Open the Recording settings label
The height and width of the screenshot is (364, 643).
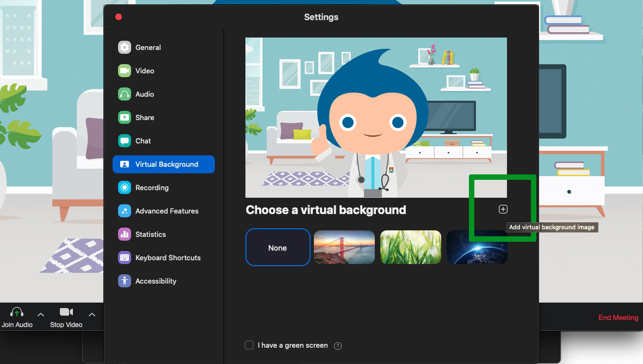click(x=152, y=187)
